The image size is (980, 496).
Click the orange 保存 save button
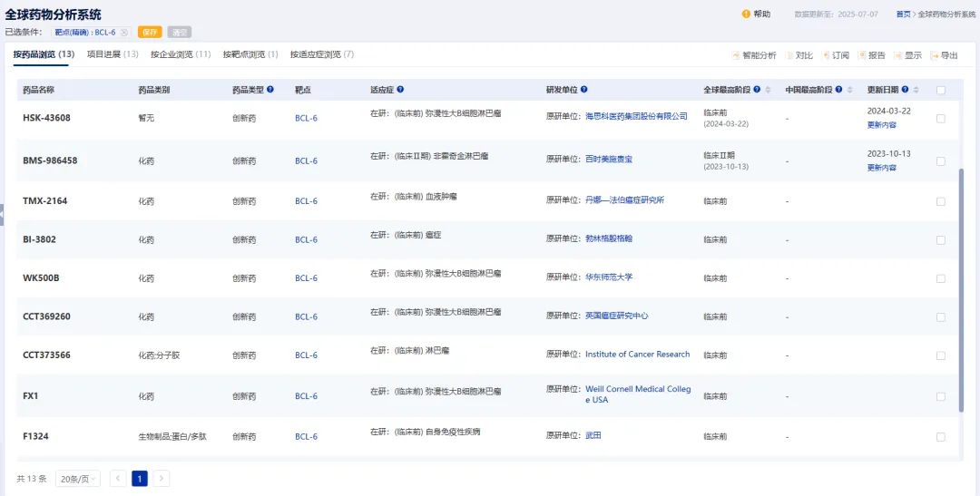point(150,32)
